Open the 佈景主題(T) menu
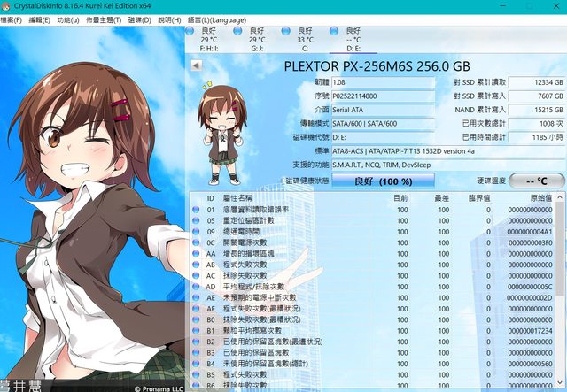Viewport: 567px width, 392px height. point(104,20)
